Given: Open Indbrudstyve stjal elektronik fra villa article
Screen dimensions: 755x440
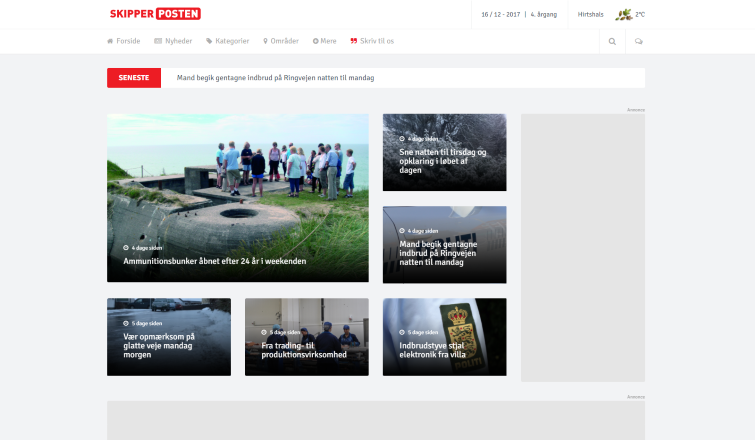Looking at the screenshot, I should click(x=432, y=350).
